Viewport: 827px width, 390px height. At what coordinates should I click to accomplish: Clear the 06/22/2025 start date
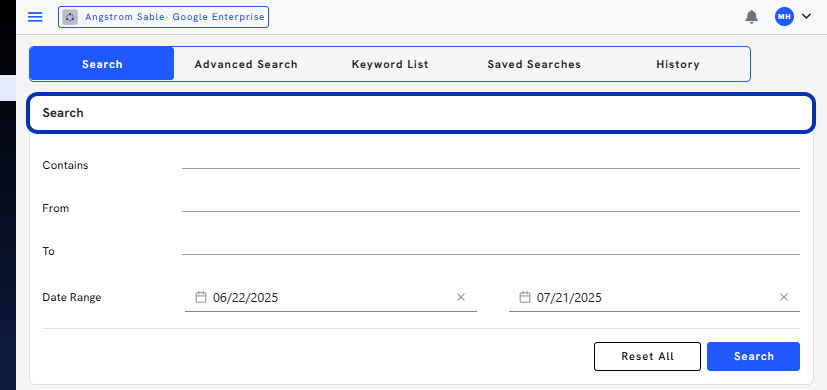460,297
